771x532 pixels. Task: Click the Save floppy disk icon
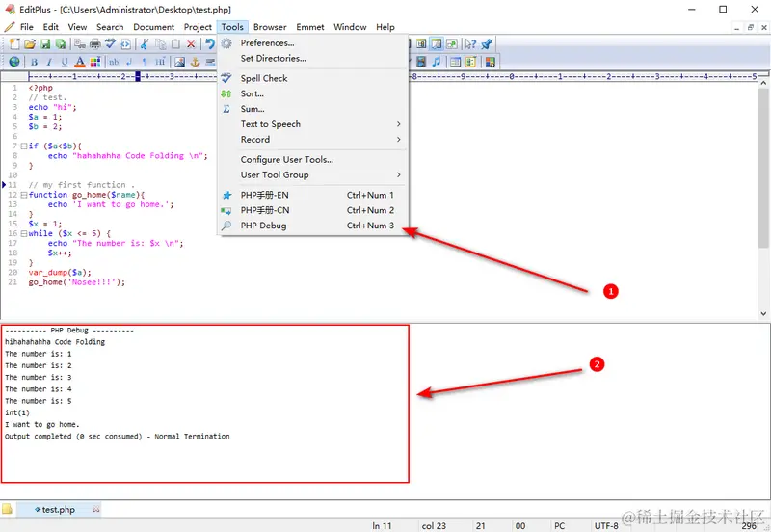tap(45, 44)
